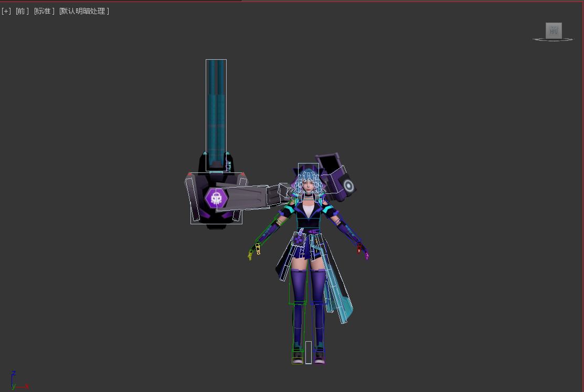Select the round purple clover waist badge
Viewport: 584px width, 392px height.
point(298,240)
